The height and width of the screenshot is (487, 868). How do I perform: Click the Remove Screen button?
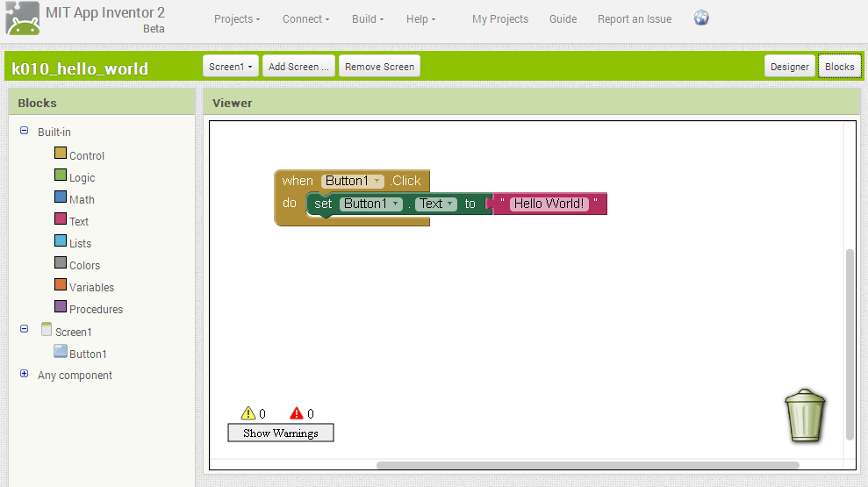pos(380,67)
